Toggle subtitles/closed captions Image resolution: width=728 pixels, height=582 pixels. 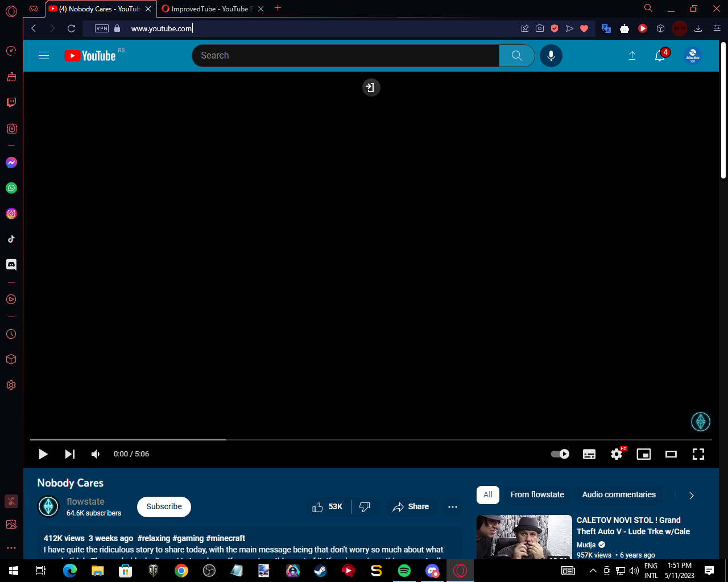tap(589, 454)
